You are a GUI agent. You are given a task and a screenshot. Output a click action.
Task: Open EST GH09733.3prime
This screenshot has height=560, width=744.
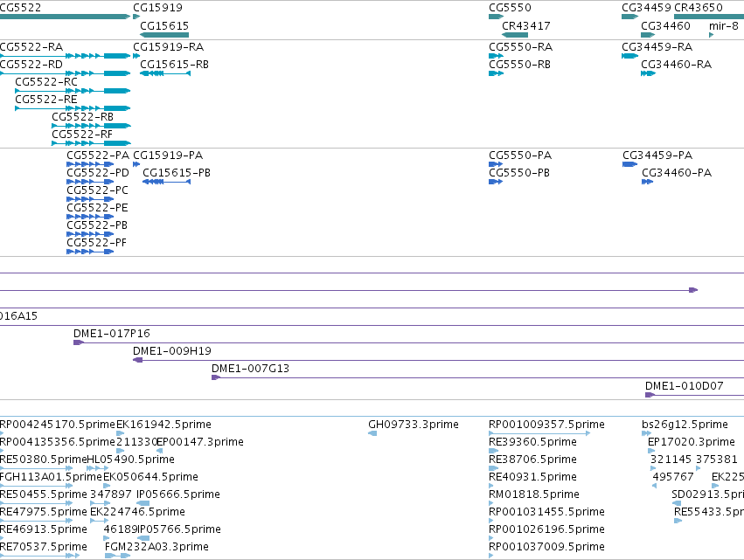pos(414,425)
